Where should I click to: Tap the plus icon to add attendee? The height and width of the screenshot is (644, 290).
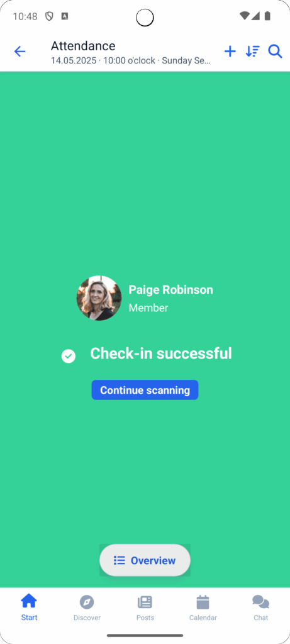click(230, 52)
